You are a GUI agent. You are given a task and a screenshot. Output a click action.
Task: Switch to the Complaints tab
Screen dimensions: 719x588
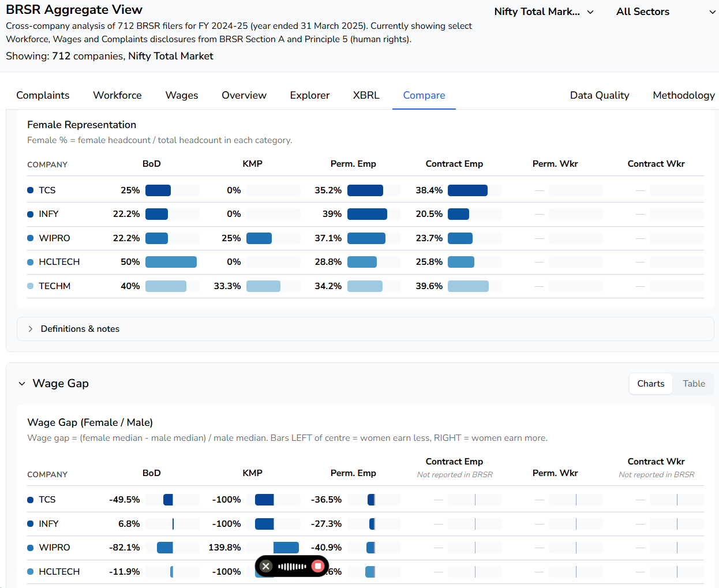click(43, 95)
